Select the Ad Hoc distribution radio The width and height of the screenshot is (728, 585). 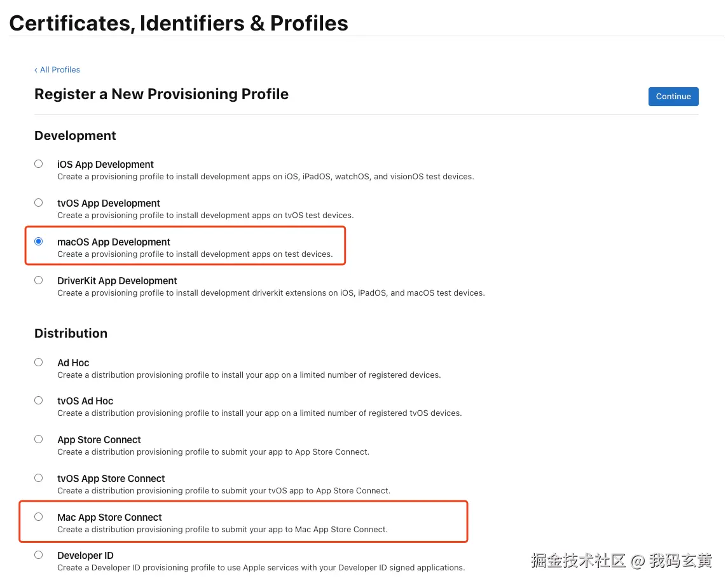pos(39,362)
